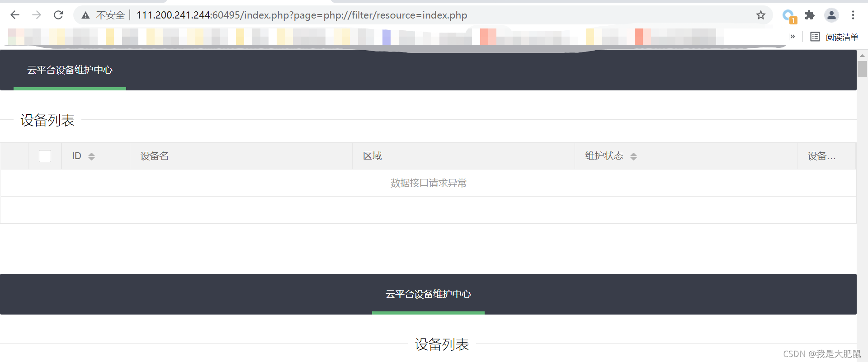The width and height of the screenshot is (868, 362).
Task: Select the top 云平台设备维护中心 tab
Action: point(70,70)
